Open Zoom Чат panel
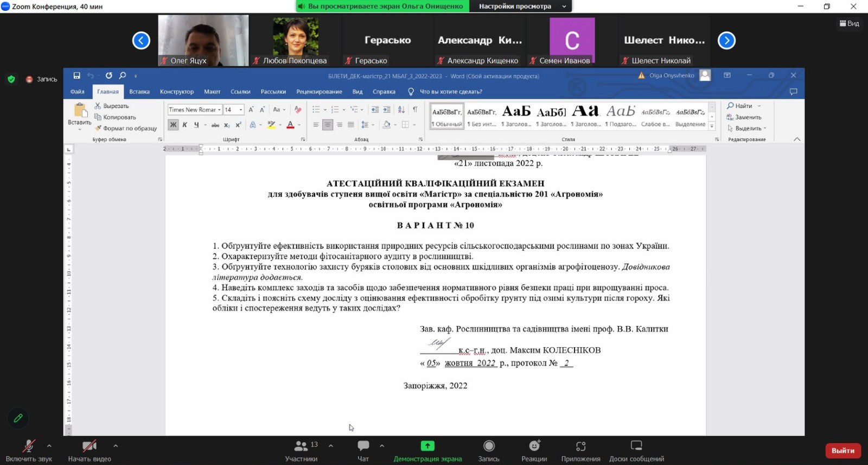The height and width of the screenshot is (465, 868). [x=363, y=451]
